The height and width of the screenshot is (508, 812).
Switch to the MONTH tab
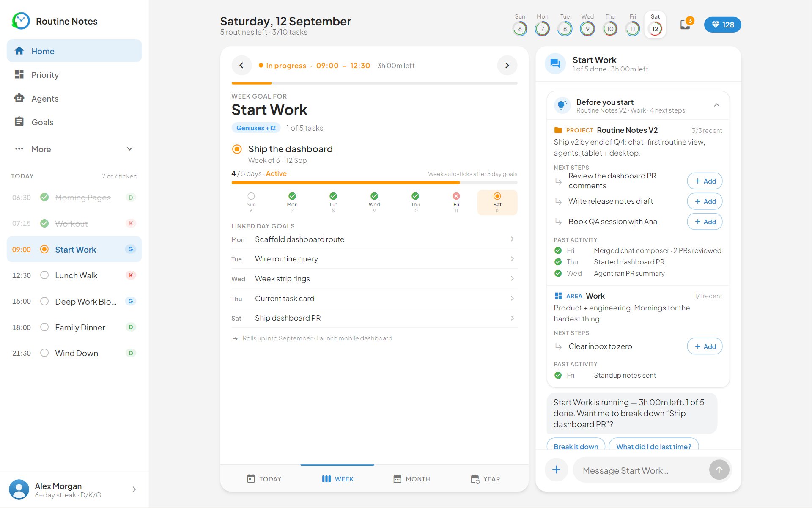(411, 479)
